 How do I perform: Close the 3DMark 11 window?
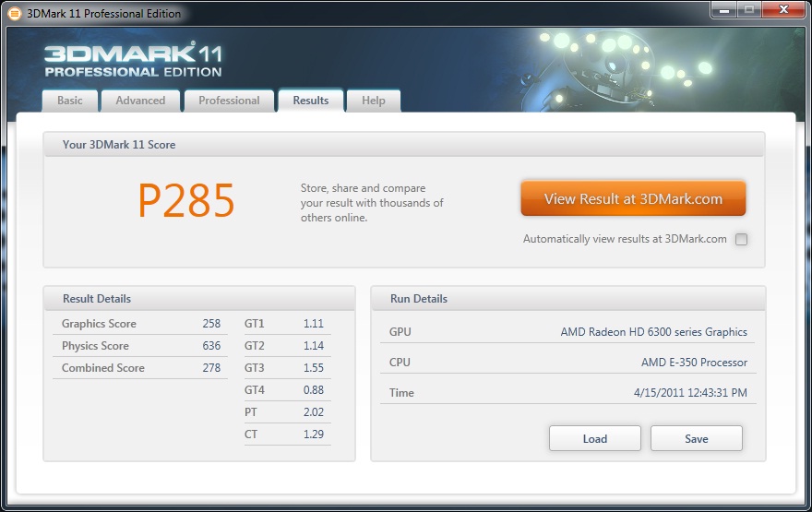tap(784, 10)
